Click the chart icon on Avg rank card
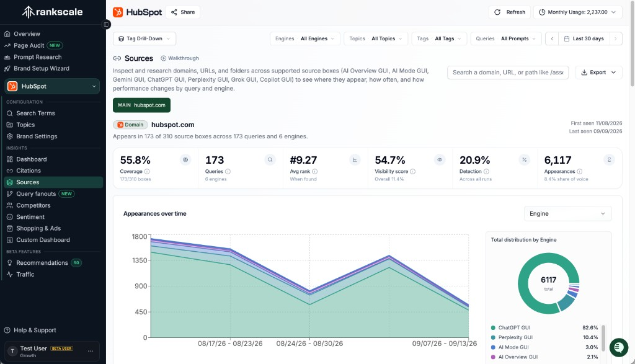The height and width of the screenshot is (364, 635). (355, 160)
